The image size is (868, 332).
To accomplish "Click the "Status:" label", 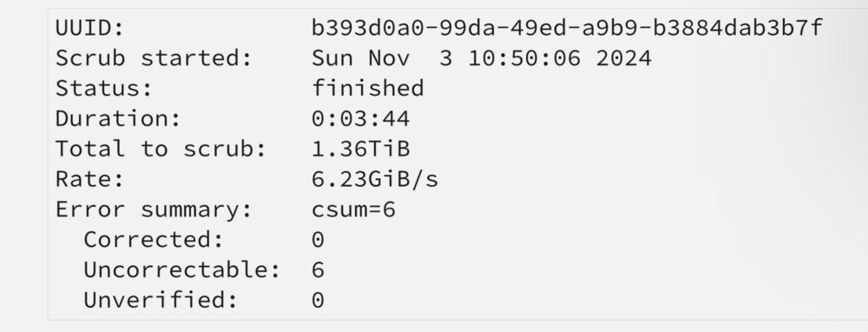I will point(104,88).
